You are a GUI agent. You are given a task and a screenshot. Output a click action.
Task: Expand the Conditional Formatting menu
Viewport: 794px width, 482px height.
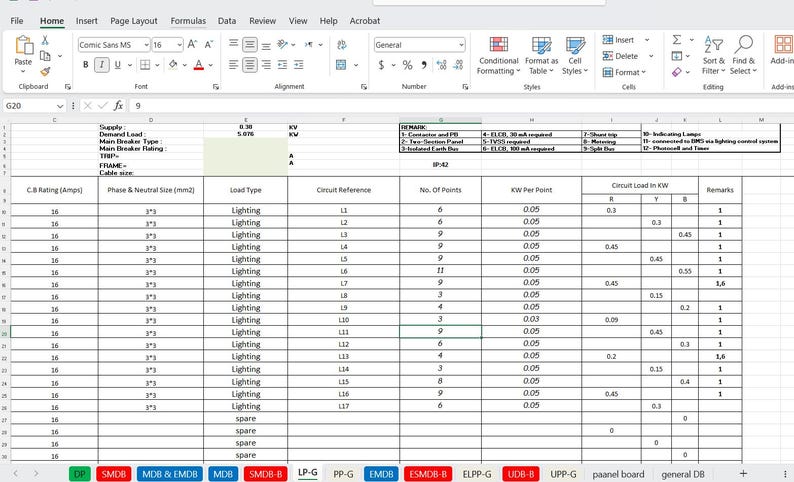tap(499, 56)
